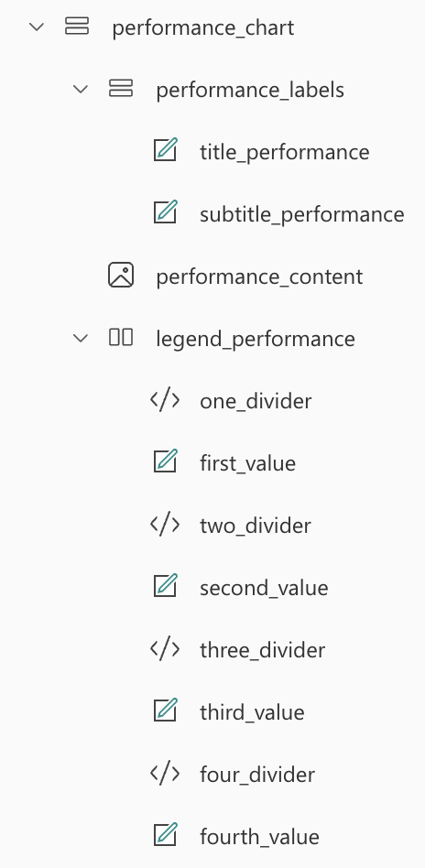Select the performance_content image control

(x=259, y=277)
